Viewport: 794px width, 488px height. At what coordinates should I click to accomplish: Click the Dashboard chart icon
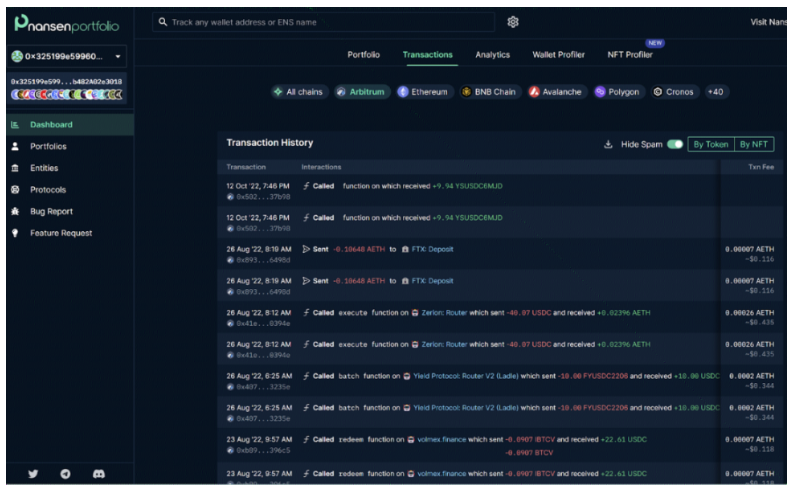coord(15,125)
